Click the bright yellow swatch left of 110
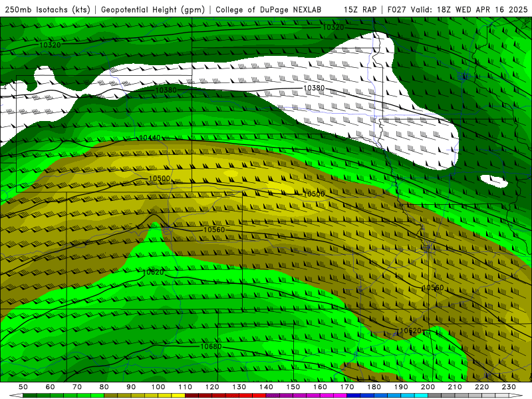 point(178,396)
